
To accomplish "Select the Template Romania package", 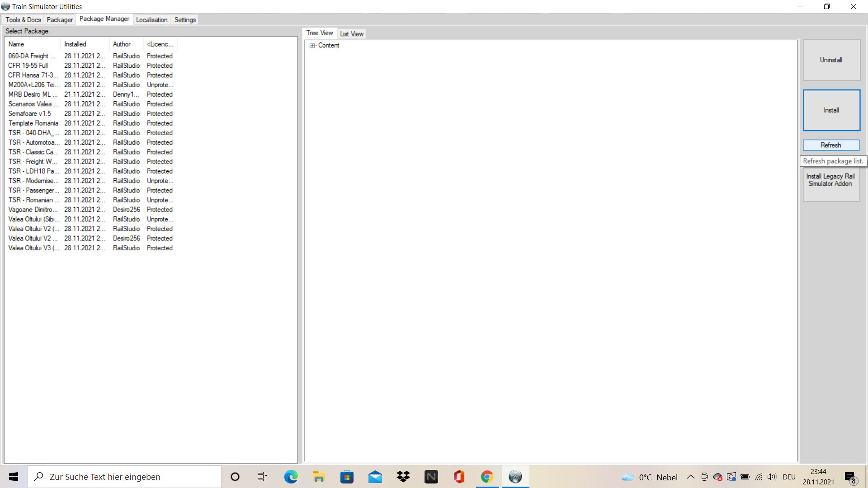I will (90, 123).
